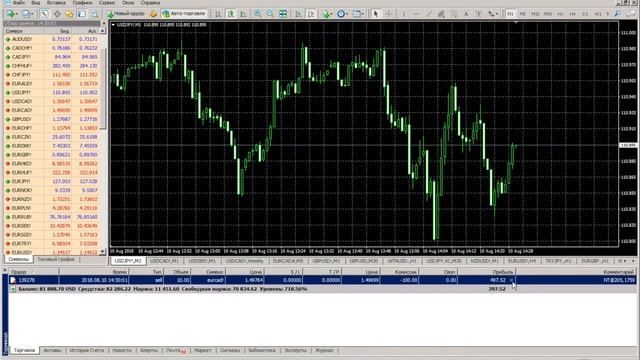Zoom out the chart with magnifier minus
Image resolution: width=640 pixels, height=360 pixels.
point(270,14)
